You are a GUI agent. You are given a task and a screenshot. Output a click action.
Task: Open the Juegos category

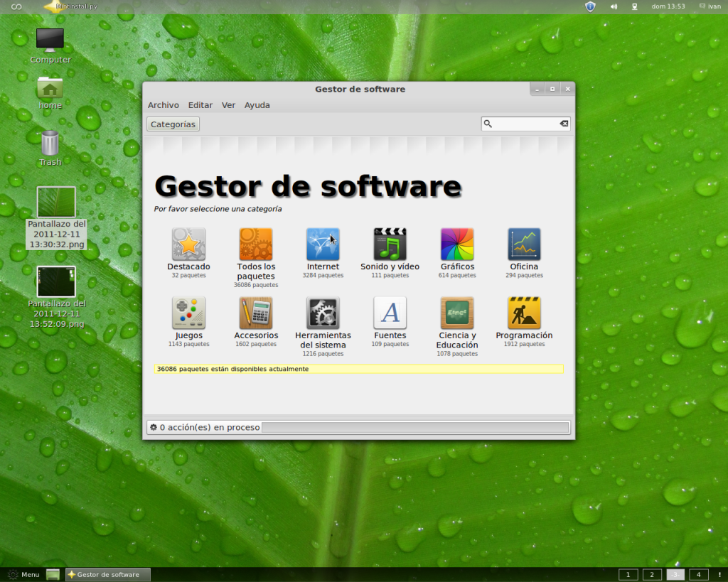[x=188, y=313]
